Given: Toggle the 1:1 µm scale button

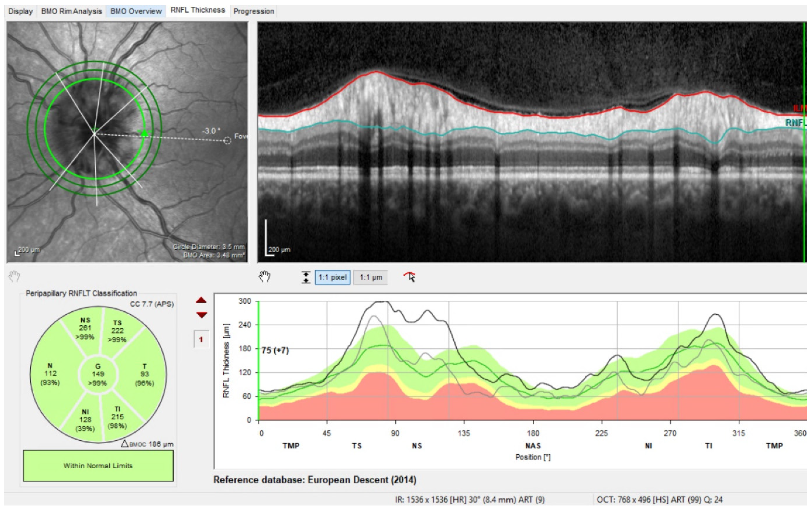Looking at the screenshot, I should 371,277.
